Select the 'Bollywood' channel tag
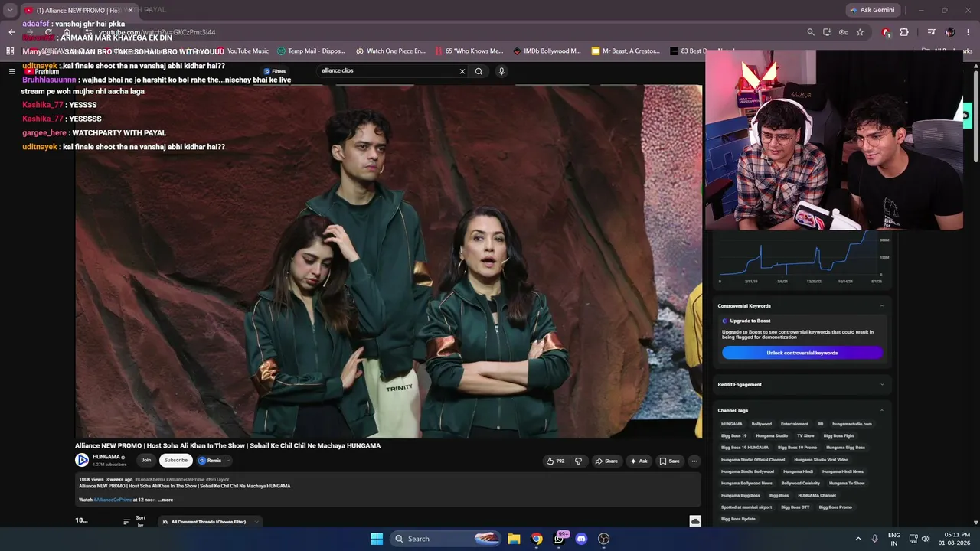The height and width of the screenshot is (551, 980). (762, 424)
